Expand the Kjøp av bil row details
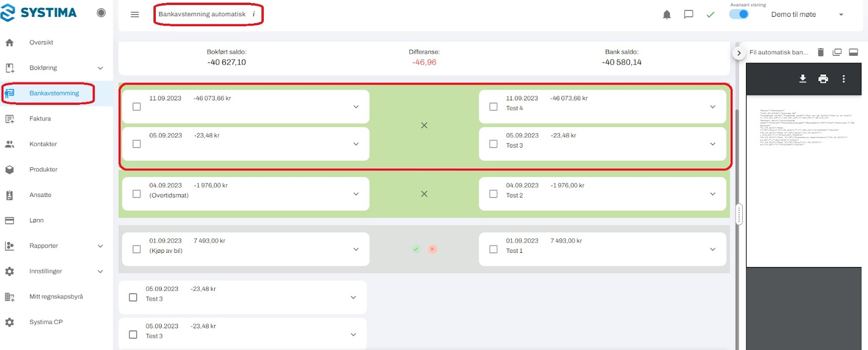The width and height of the screenshot is (868, 350). pyautogui.click(x=356, y=249)
